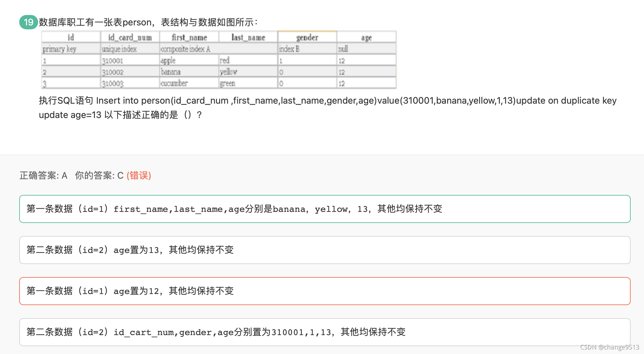
Task: Click the id column header in table
Action: tap(71, 37)
